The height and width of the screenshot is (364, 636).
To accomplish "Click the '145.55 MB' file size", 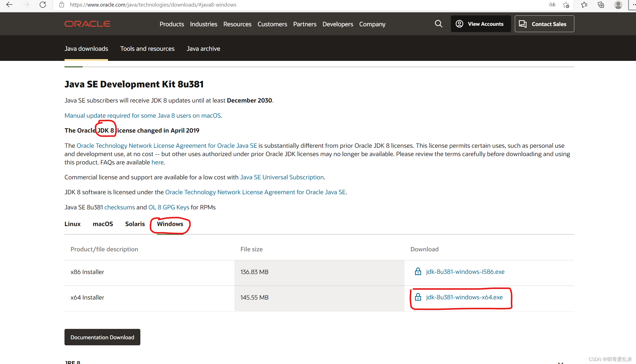I will pyautogui.click(x=254, y=297).
